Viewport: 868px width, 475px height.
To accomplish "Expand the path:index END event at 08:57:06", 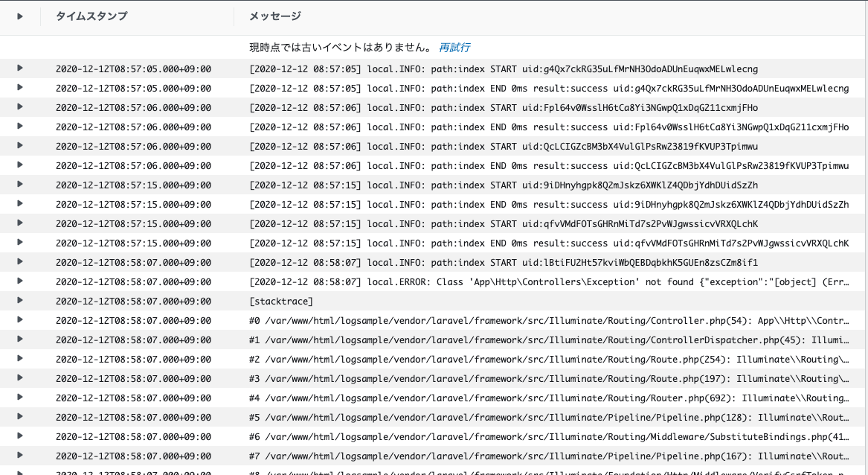I will pyautogui.click(x=20, y=127).
